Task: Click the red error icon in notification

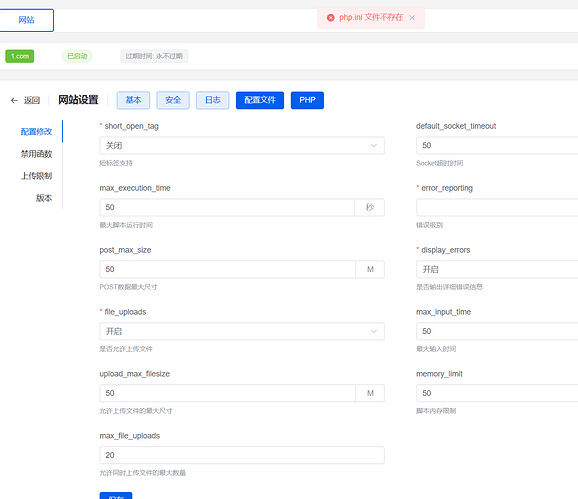Action: (331, 18)
